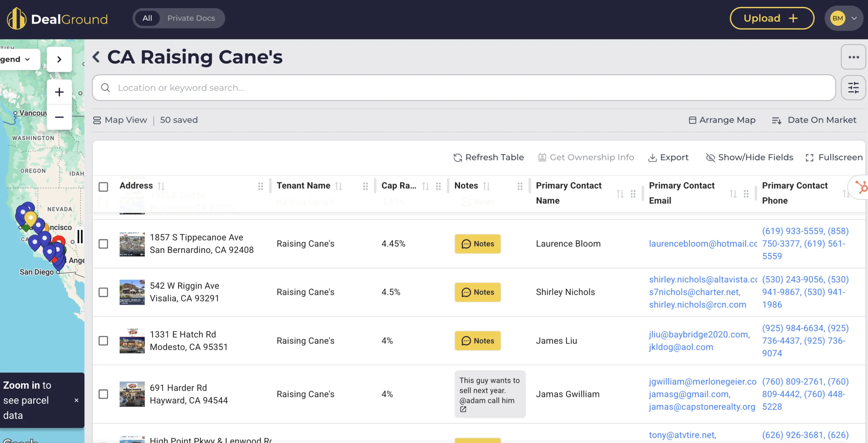Open the three-dot more options menu
Viewport: 868px width, 443px height.
point(853,57)
